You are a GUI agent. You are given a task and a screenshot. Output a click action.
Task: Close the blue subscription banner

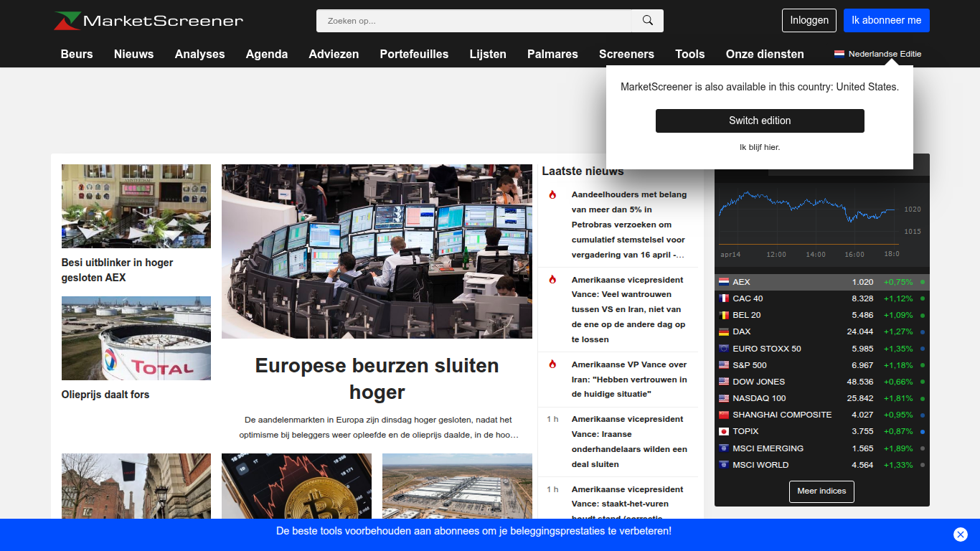point(961,534)
